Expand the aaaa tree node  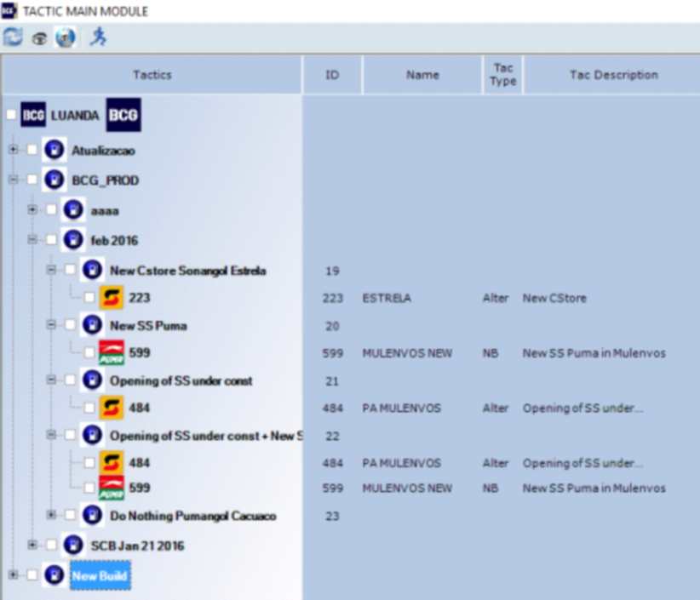(x=32, y=209)
